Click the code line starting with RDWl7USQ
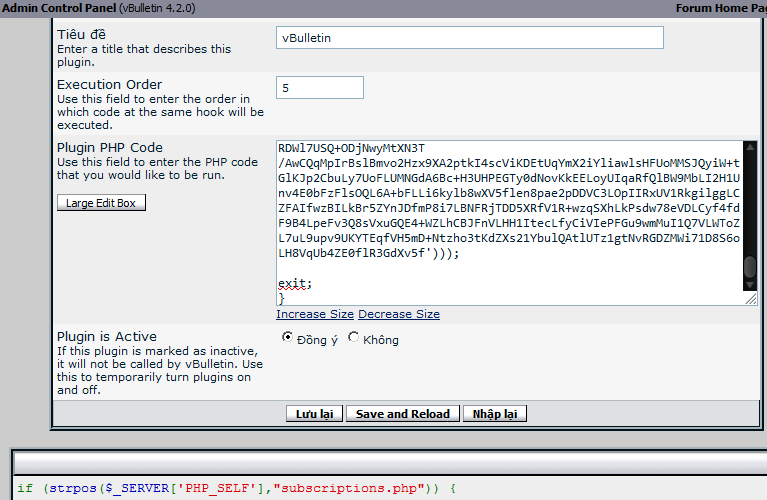 click(x=352, y=148)
